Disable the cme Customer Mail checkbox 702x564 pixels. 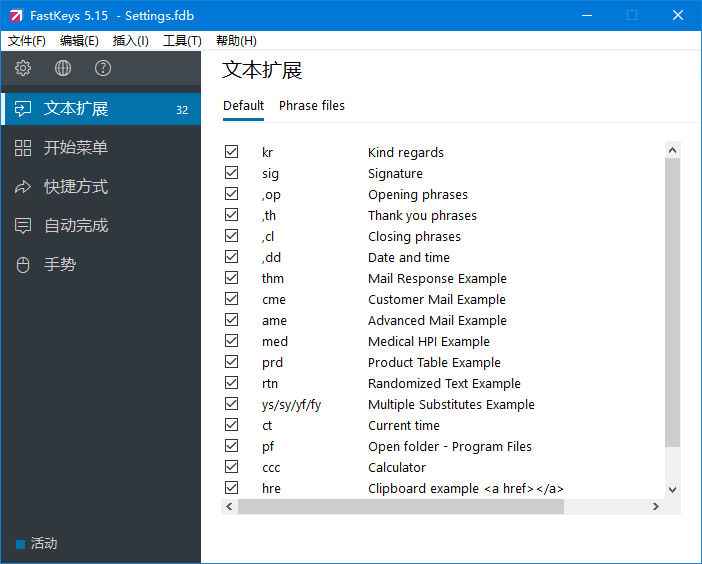(x=231, y=299)
